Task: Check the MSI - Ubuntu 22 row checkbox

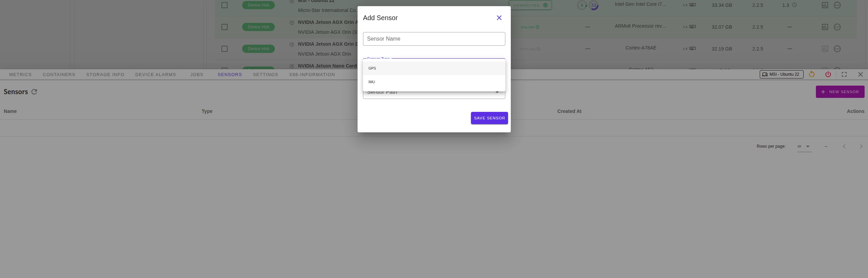Action: click(x=224, y=5)
